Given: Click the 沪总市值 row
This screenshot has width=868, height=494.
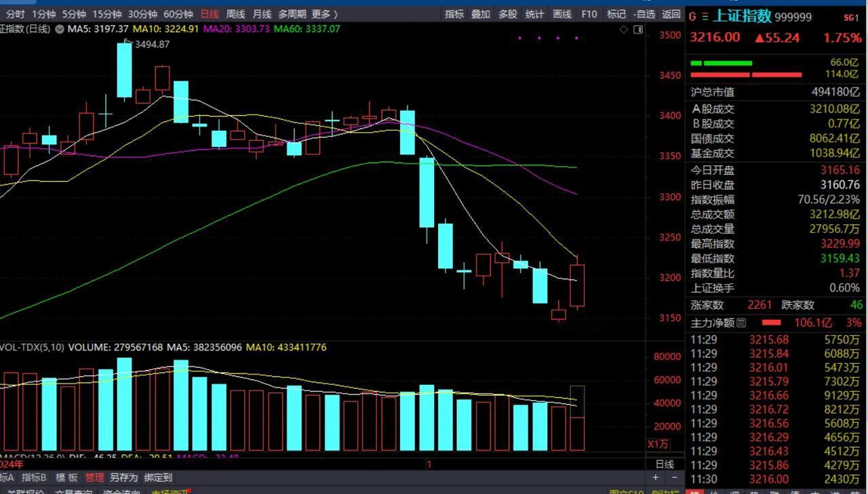Looking at the screenshot, I should click(x=775, y=91).
